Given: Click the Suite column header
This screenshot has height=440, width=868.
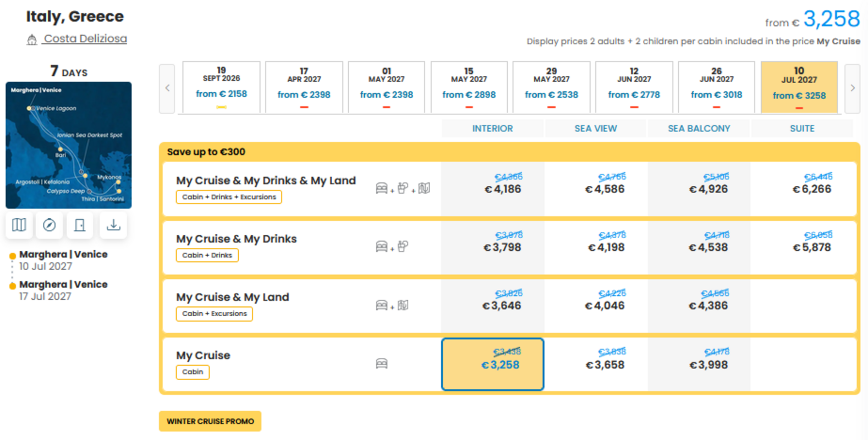Looking at the screenshot, I should [x=802, y=128].
